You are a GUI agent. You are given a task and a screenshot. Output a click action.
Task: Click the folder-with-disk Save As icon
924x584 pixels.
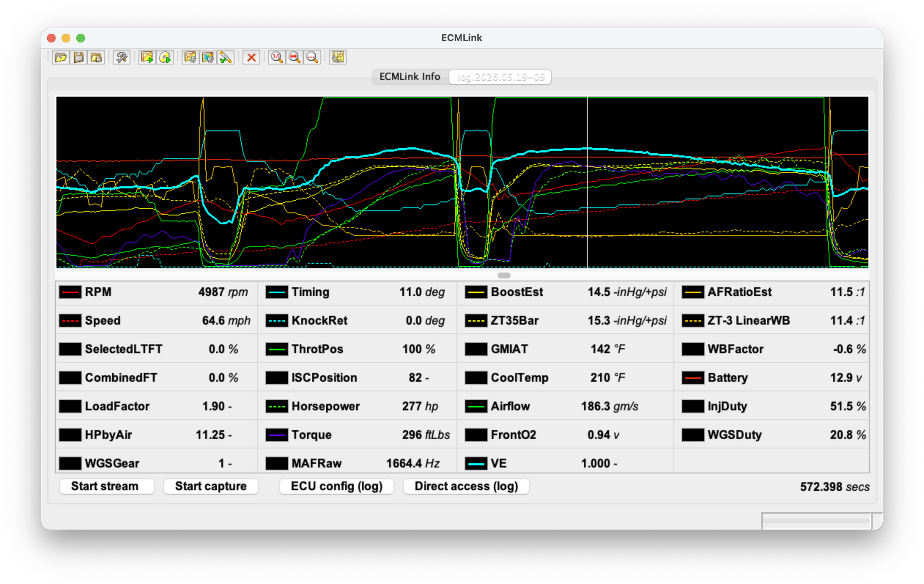tap(96, 57)
